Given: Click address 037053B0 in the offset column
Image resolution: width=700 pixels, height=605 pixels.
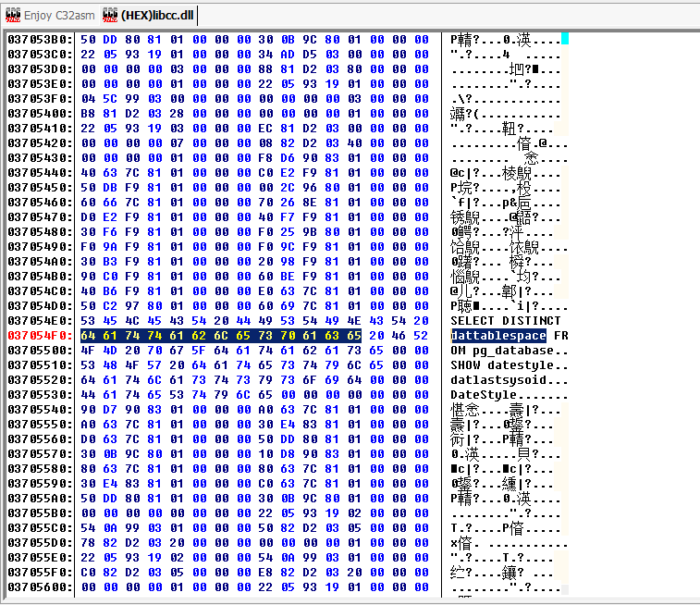Looking at the screenshot, I should pyautogui.click(x=39, y=39).
